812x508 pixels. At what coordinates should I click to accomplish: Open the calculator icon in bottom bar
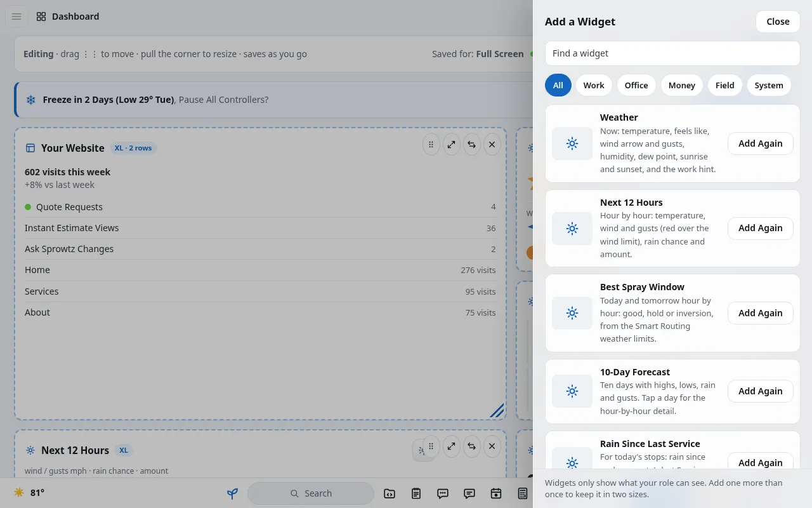[x=523, y=493]
